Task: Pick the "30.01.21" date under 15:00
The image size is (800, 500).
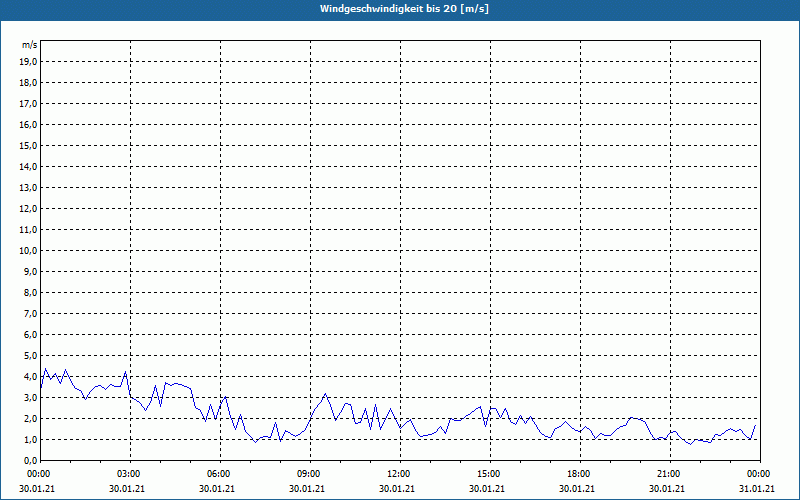Action: [x=487, y=488]
